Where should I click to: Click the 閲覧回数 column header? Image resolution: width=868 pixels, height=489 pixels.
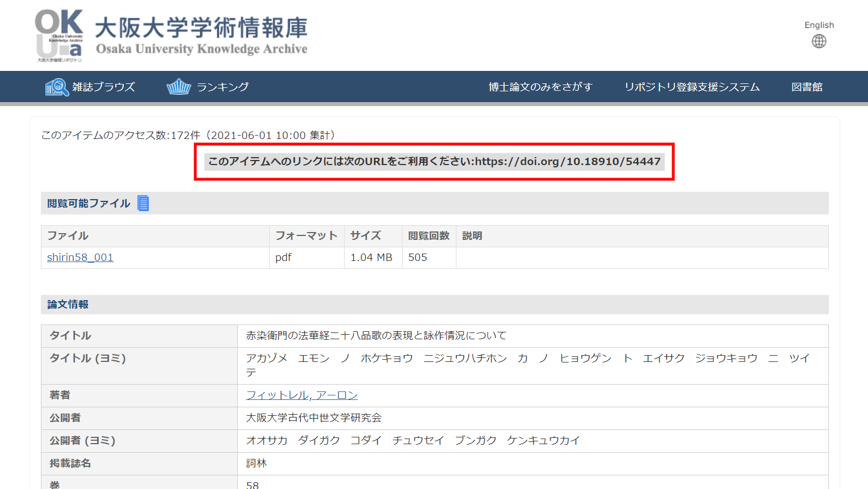point(428,236)
